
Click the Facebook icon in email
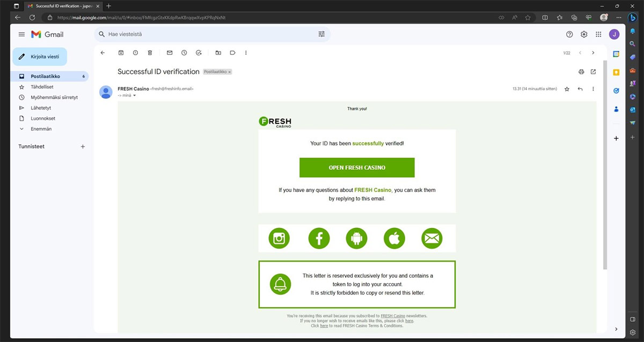coord(319,239)
